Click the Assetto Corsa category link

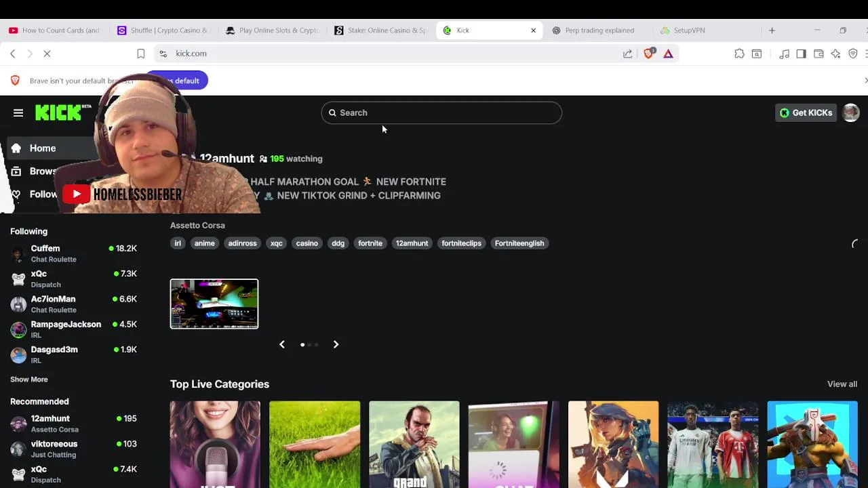click(x=197, y=226)
